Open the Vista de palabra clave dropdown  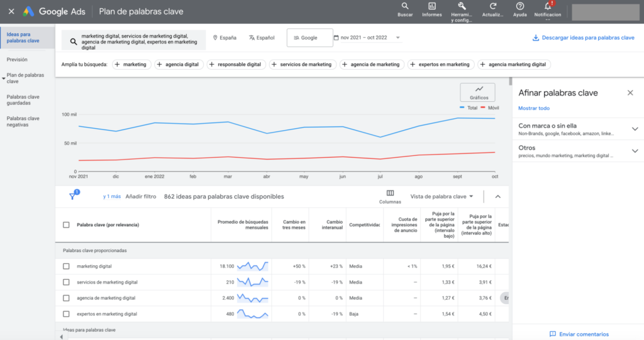pos(441,197)
